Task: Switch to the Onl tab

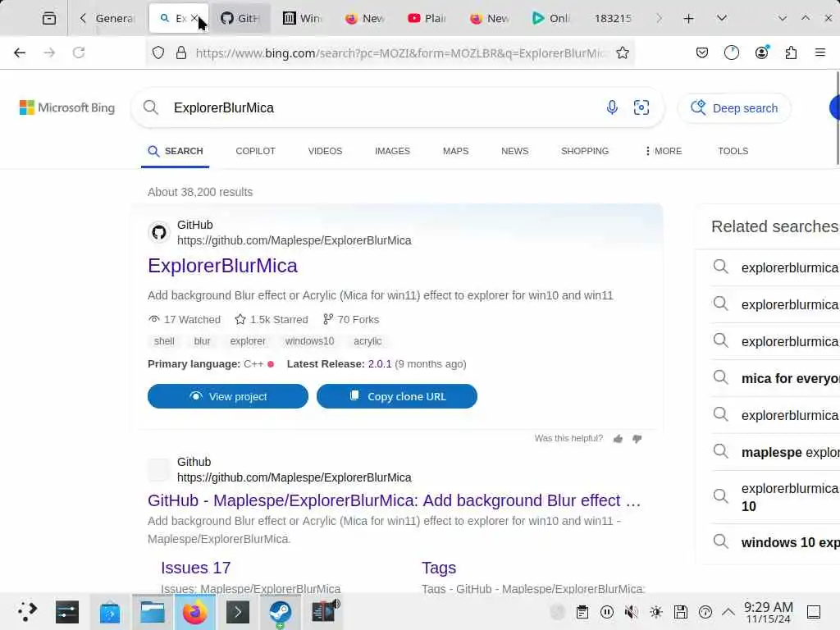Action: (551, 18)
